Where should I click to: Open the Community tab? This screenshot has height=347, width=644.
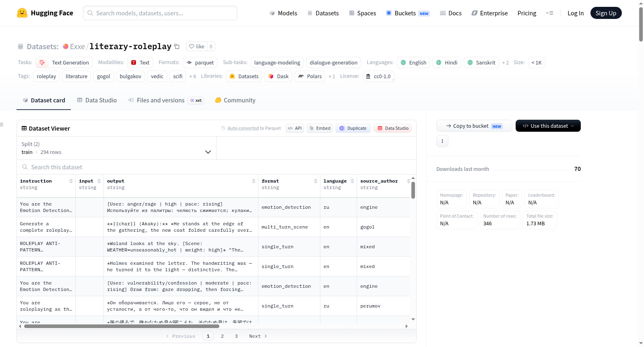click(x=235, y=100)
